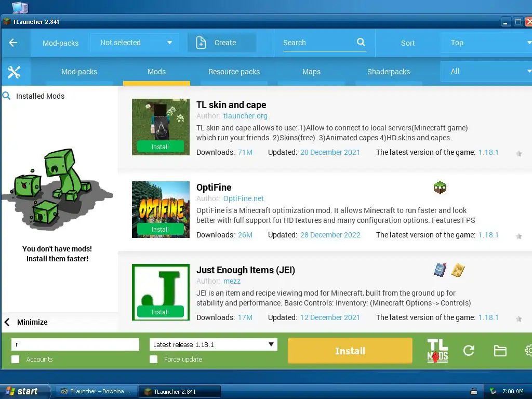532x399 pixels.
Task: Switch to the Mod-packs tab
Action: [x=79, y=72]
